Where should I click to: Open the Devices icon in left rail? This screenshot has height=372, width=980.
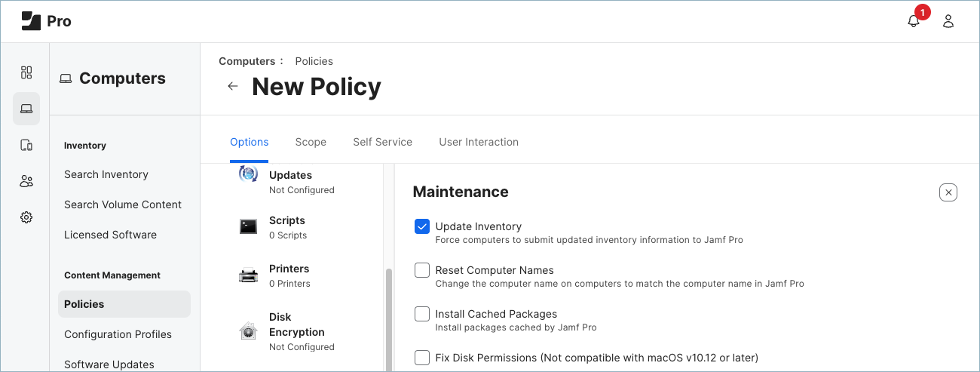coord(26,145)
